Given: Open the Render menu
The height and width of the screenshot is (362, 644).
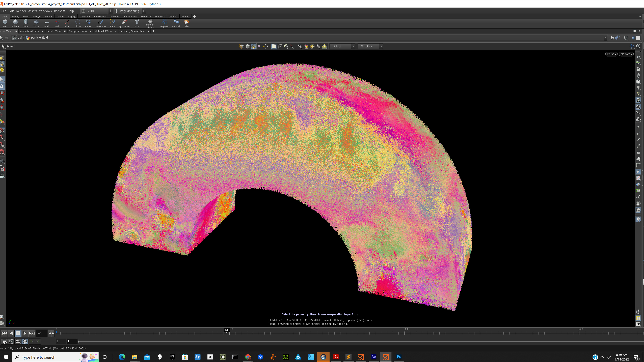Looking at the screenshot, I should tap(21, 11).
